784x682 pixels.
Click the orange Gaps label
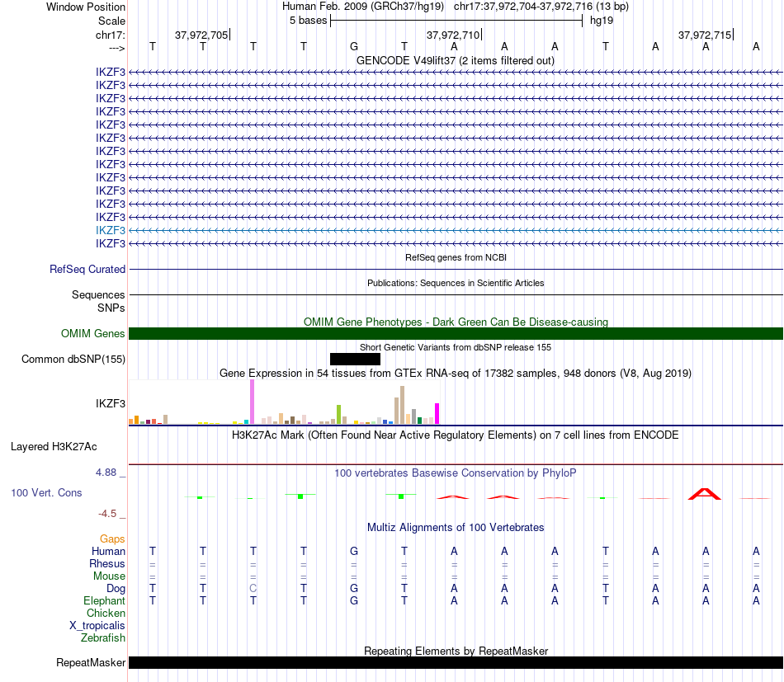[112, 539]
